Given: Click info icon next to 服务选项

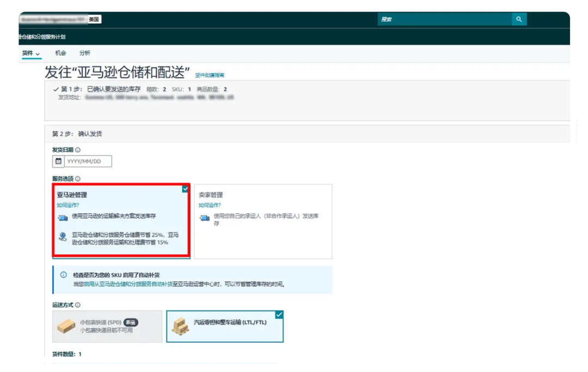Looking at the screenshot, I should point(78,179).
